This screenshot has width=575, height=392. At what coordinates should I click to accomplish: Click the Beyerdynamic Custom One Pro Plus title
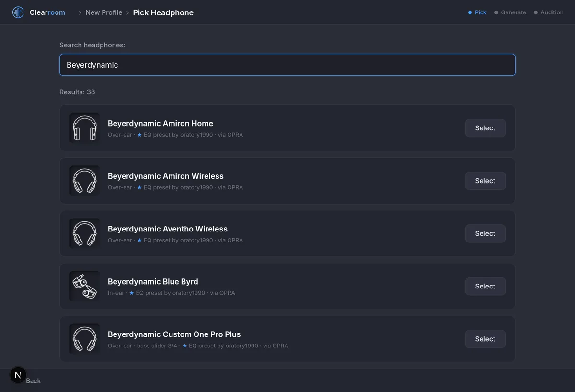pyautogui.click(x=174, y=334)
